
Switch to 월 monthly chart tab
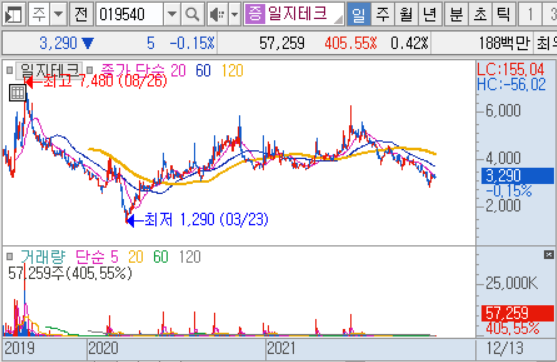(x=406, y=15)
